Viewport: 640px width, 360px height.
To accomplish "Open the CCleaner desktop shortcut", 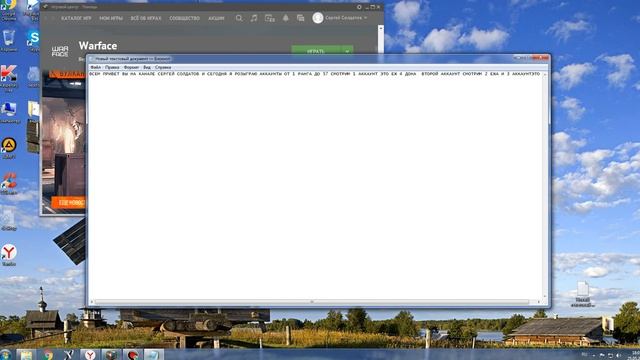I will coord(9,184).
